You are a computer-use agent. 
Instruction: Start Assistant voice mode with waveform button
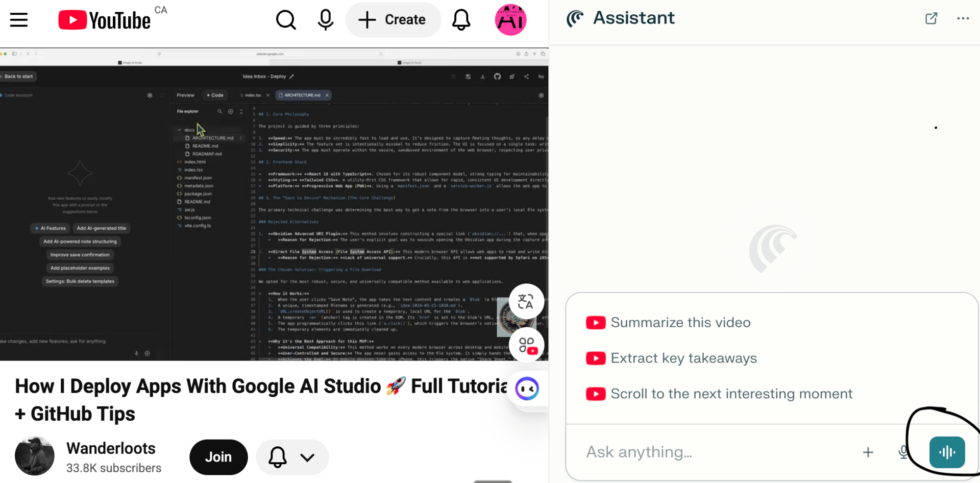947,452
